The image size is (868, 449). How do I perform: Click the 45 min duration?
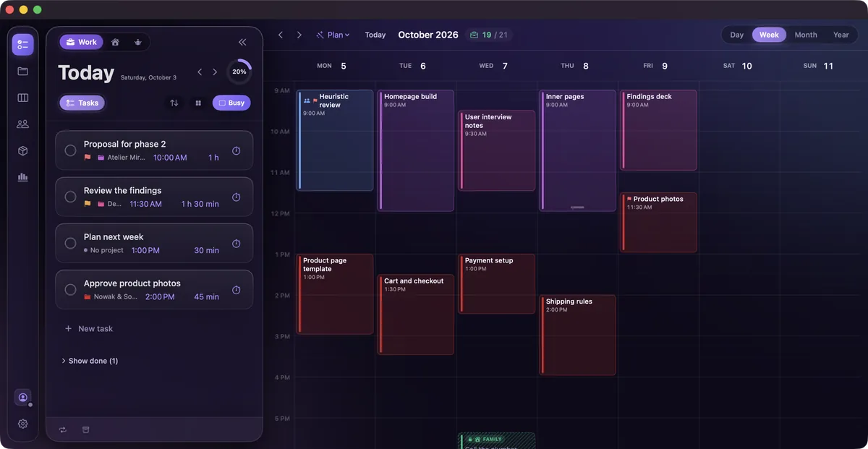(206, 297)
